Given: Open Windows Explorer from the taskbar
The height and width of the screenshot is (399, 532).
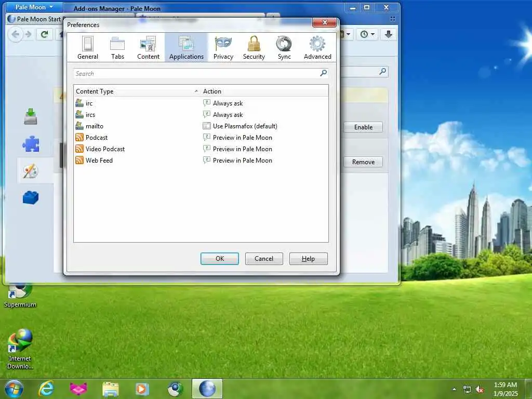Looking at the screenshot, I should 111,389.
